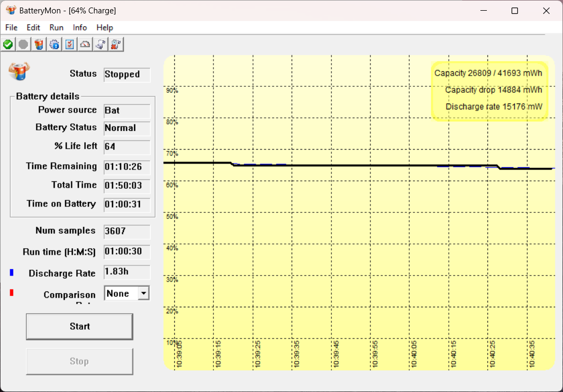Click the scroll log file toolbar icon

[101, 45]
